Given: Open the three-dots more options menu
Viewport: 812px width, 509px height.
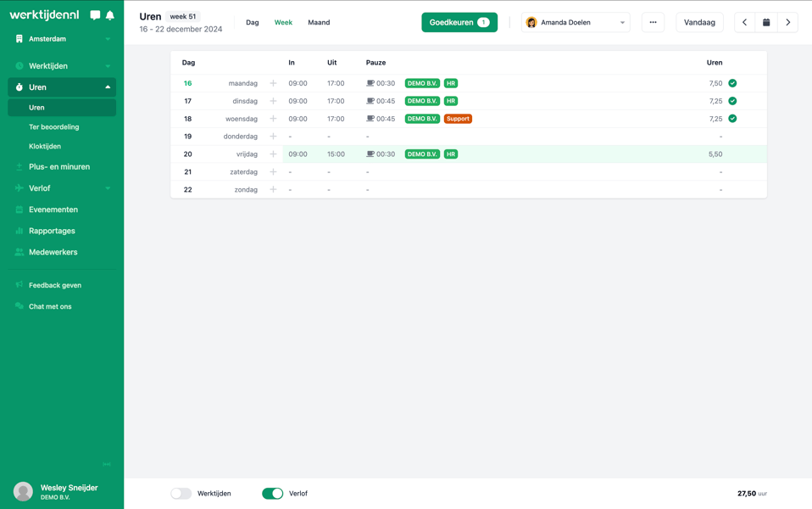Looking at the screenshot, I should [653, 23].
